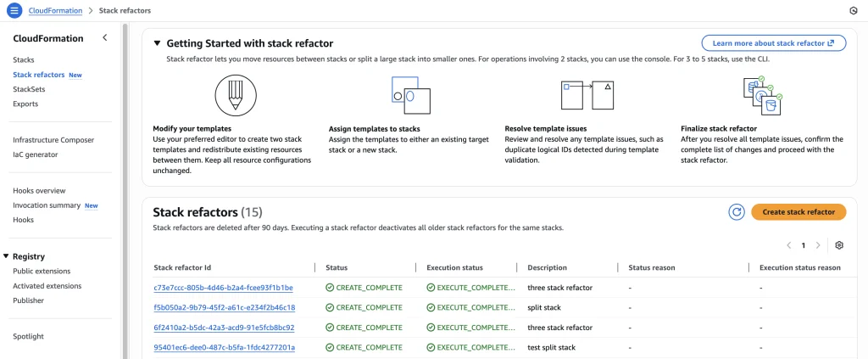
Task: Click the Execution status reason column header
Action: 800,267
